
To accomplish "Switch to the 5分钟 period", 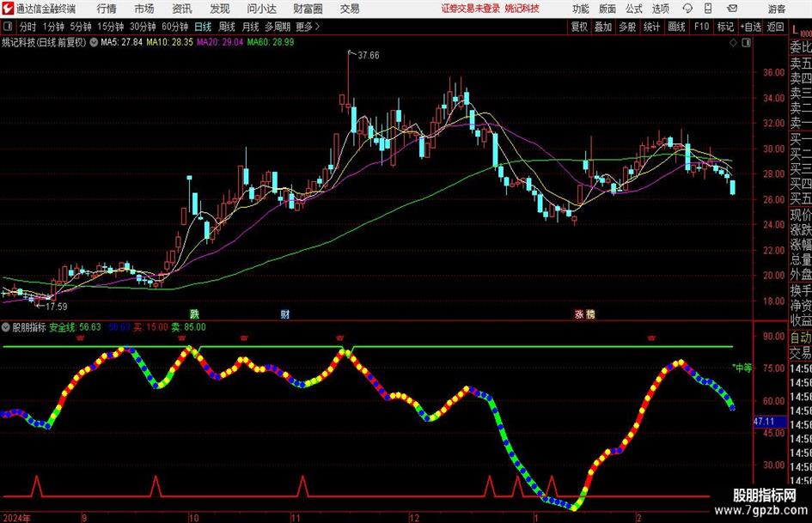I will tap(80, 27).
